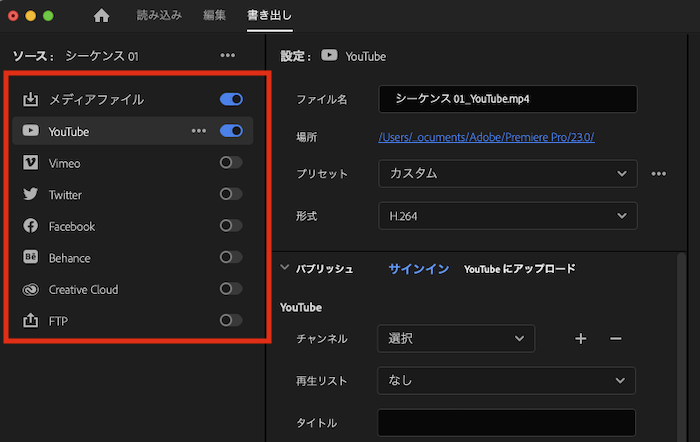This screenshot has width=700, height=442.
Task: Select the Facebook row label
Action: point(71,227)
